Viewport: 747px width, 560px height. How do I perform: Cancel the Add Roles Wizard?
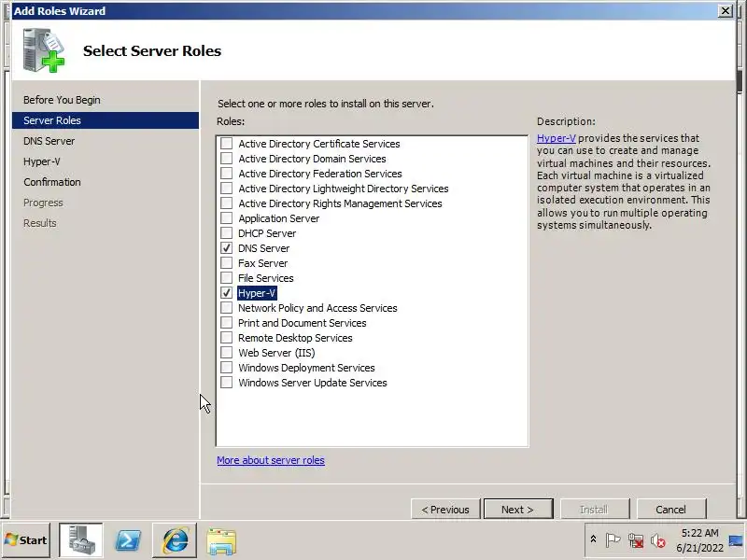click(x=670, y=509)
